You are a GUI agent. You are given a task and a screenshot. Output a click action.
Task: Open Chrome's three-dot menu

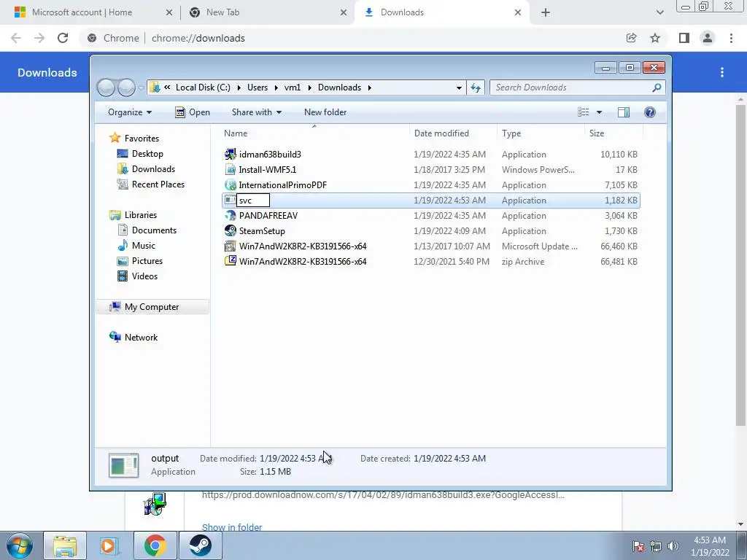[731, 38]
